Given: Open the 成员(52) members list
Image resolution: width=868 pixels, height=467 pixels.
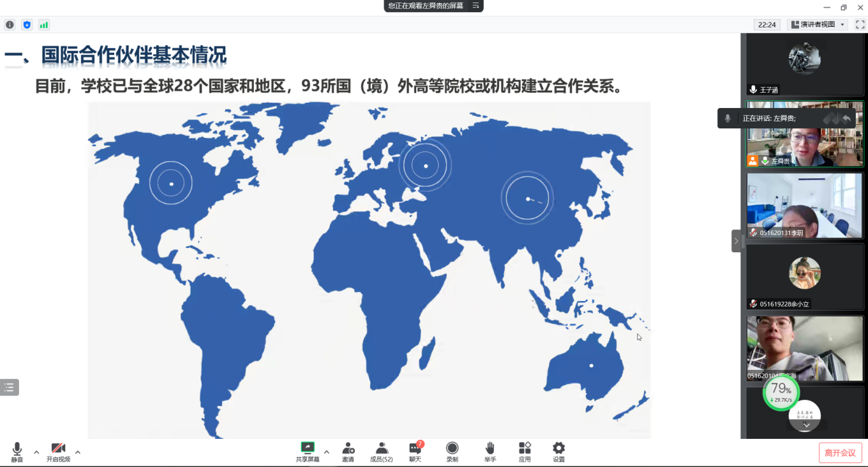Looking at the screenshot, I should [382, 452].
